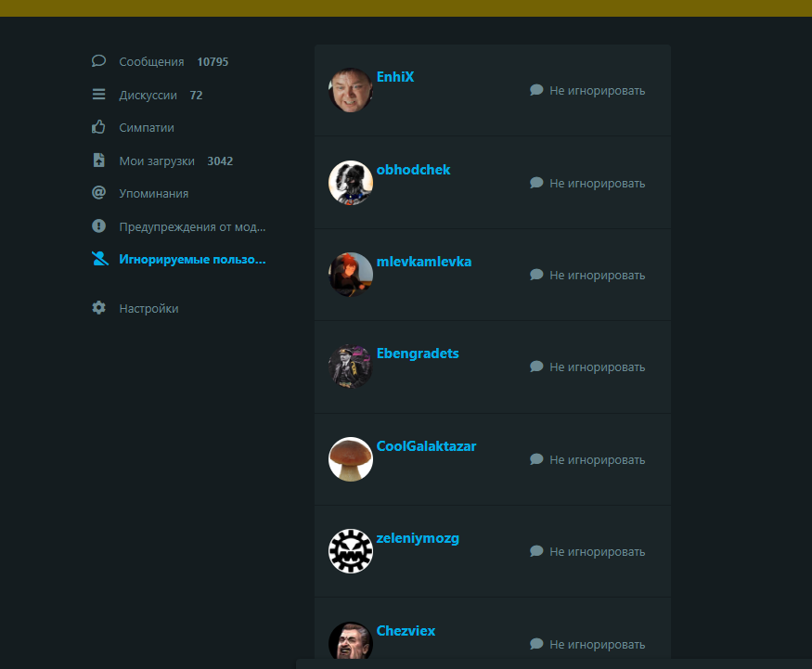The image size is (812, 669).
Task: Open zeleniymozg username link
Action: click(x=418, y=538)
